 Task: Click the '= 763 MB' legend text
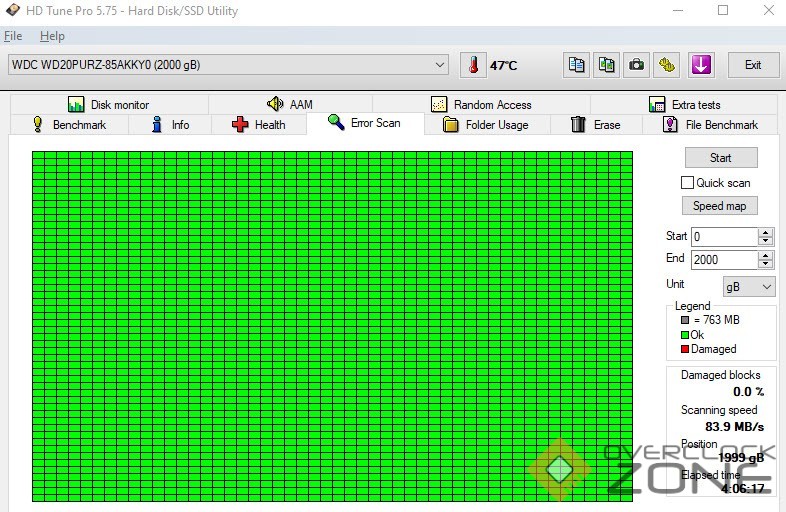click(717, 320)
